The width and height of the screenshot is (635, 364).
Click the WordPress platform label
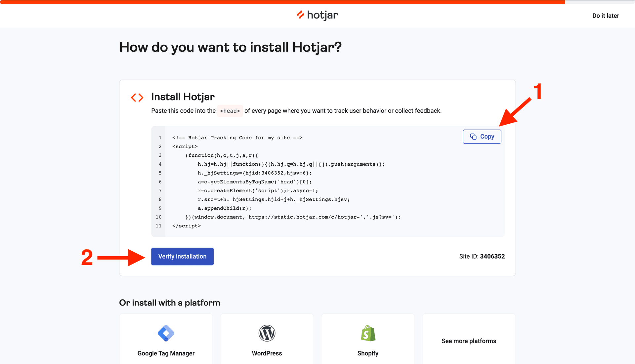pyautogui.click(x=267, y=353)
